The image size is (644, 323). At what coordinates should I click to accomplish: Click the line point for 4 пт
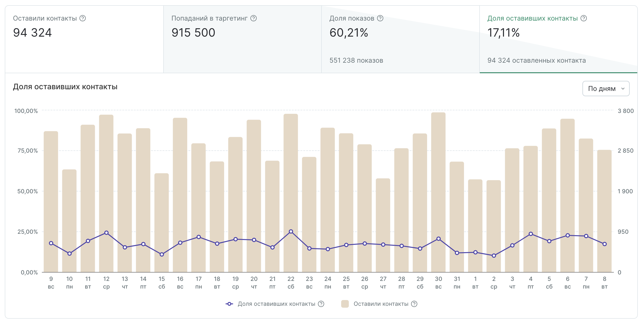coord(531,234)
